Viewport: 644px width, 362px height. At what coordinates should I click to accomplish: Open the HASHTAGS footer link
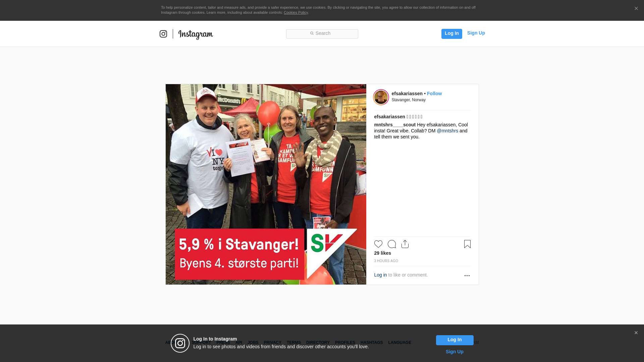(x=371, y=343)
